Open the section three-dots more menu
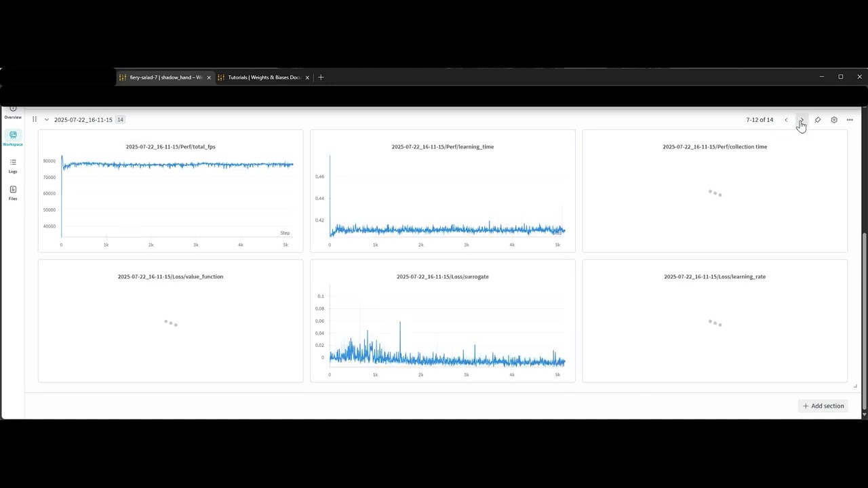This screenshot has width=868, height=488. pos(850,120)
